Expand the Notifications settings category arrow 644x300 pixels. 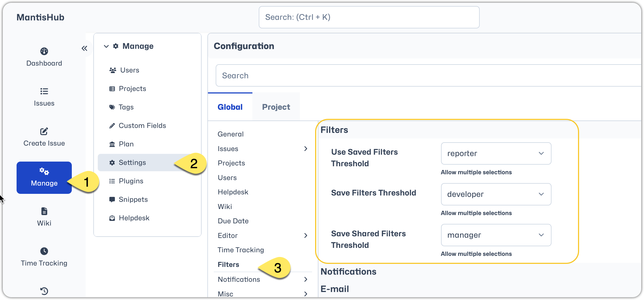[x=306, y=279]
